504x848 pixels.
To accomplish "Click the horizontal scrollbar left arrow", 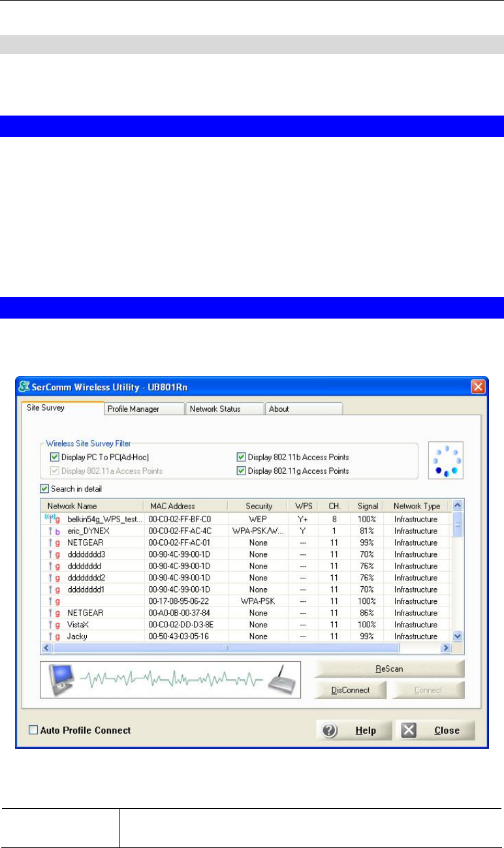I will tap(46, 648).
